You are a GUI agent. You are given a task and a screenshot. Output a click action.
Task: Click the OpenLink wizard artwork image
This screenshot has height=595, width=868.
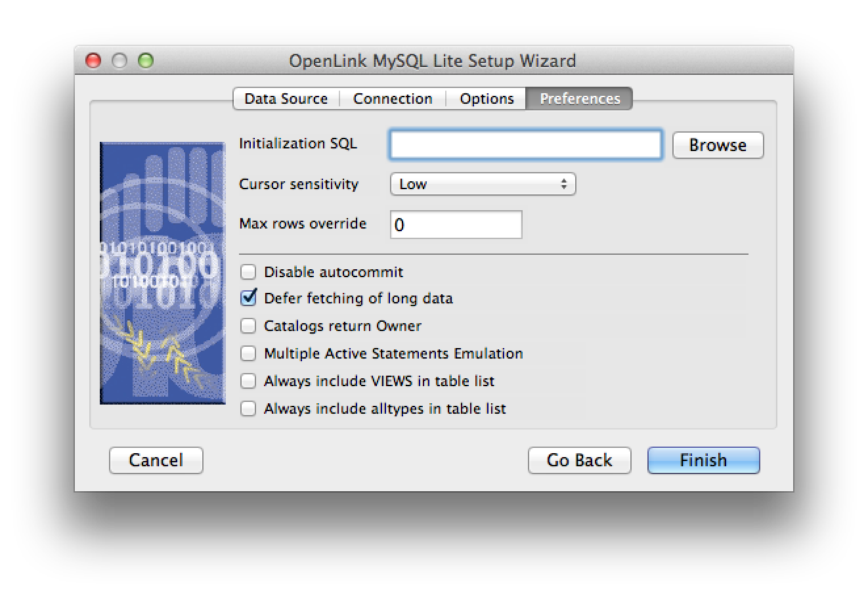point(163,273)
